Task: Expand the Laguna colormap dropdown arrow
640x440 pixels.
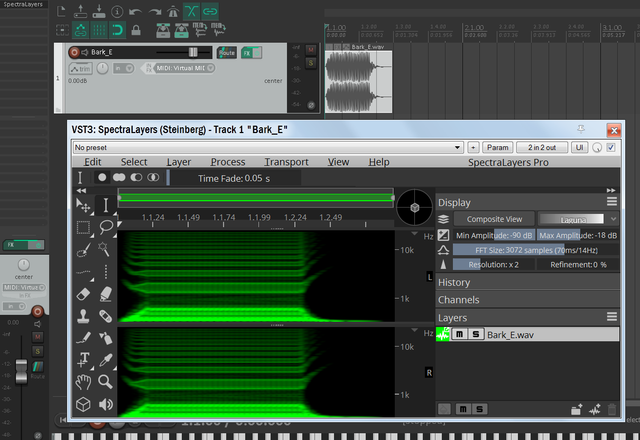Action: coord(613,219)
